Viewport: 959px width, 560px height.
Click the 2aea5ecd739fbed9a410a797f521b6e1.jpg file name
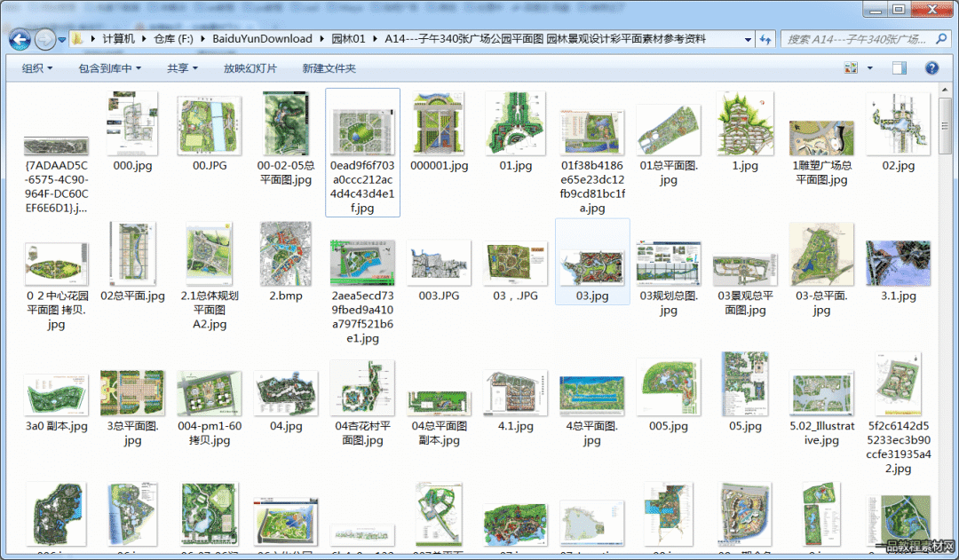click(x=362, y=317)
